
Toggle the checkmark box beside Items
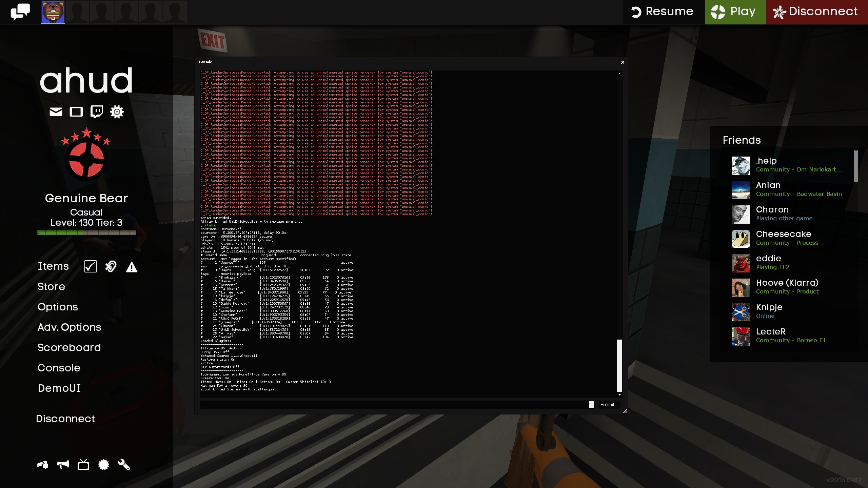(x=91, y=267)
